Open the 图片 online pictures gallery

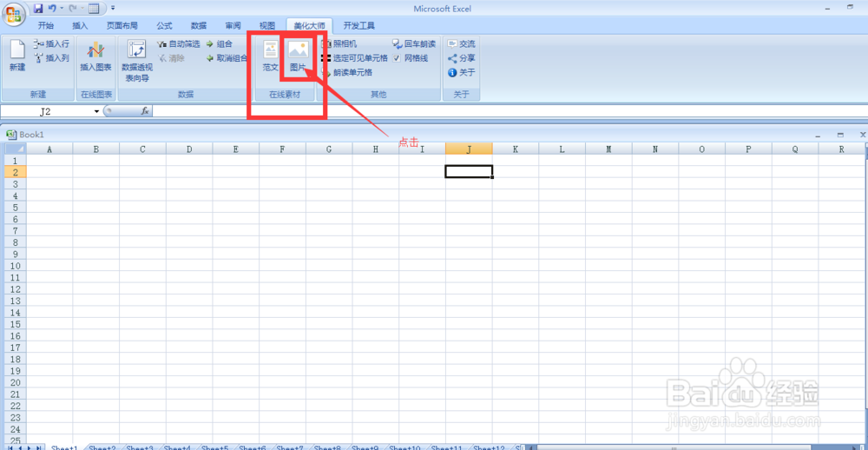298,56
